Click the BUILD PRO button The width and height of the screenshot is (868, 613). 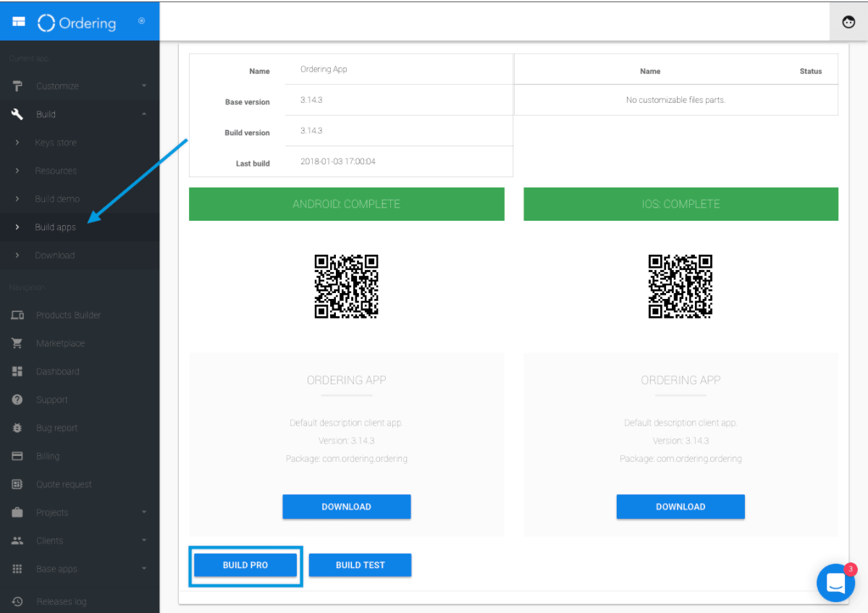245,565
